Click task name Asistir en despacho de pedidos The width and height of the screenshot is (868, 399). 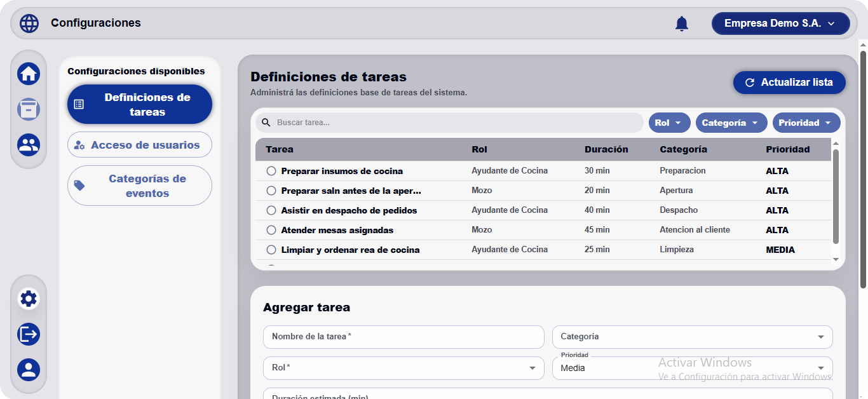coord(349,210)
